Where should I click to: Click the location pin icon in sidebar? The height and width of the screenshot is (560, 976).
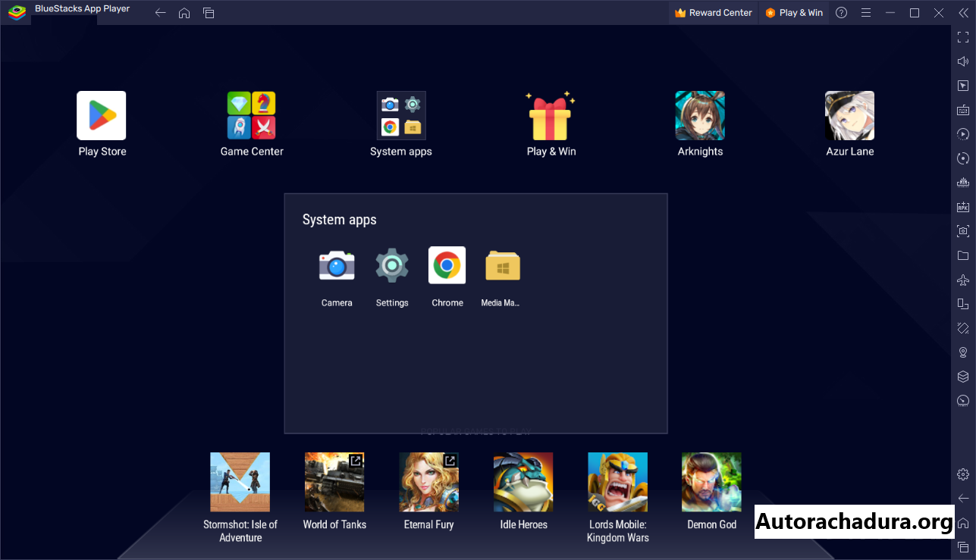tap(963, 352)
